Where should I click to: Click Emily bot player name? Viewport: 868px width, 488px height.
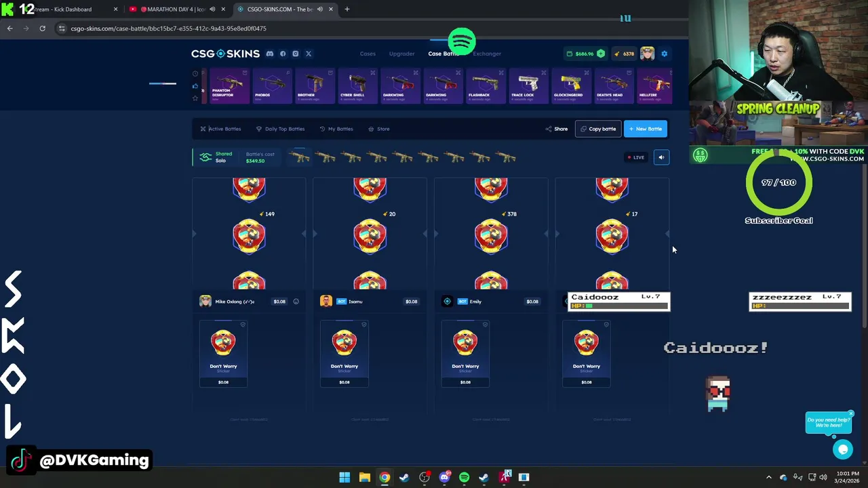475,302
